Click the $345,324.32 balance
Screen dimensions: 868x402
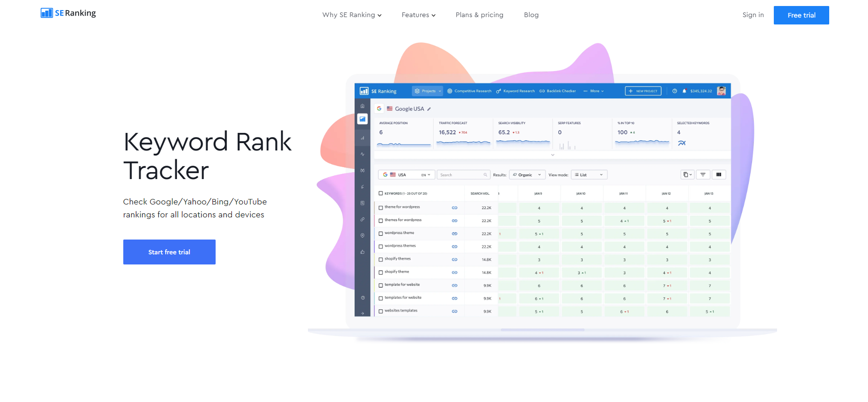click(x=701, y=91)
